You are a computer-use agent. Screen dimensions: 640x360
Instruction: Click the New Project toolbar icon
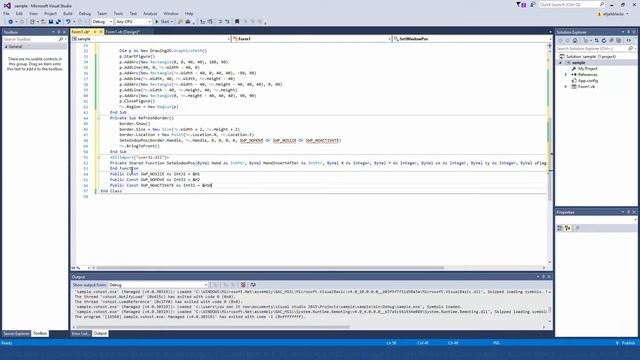(x=32, y=22)
